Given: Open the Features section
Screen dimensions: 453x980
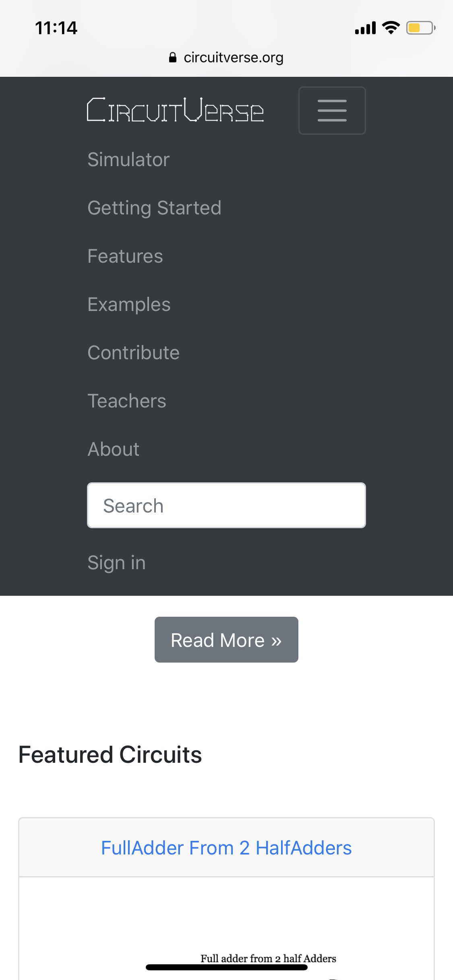Looking at the screenshot, I should pyautogui.click(x=125, y=256).
